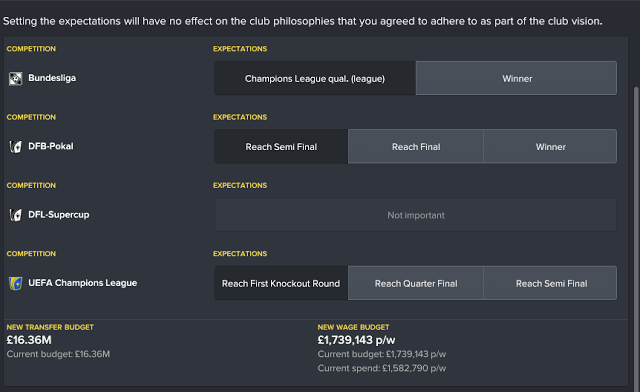This screenshot has height=392, width=640.
Task: Choose DFB-Pokal Reach Semi Final option
Action: pyautogui.click(x=281, y=147)
